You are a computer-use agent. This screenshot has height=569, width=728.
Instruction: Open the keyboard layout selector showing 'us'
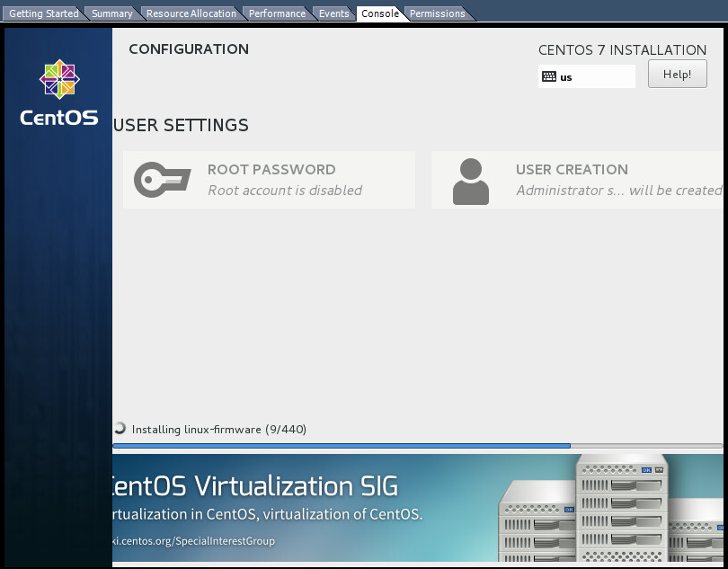[586, 76]
